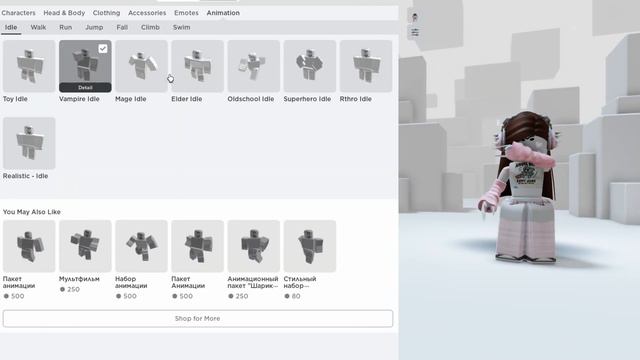Uncheck the equipped Vampire Idle checkmark
The width and height of the screenshot is (640, 360).
(x=103, y=49)
